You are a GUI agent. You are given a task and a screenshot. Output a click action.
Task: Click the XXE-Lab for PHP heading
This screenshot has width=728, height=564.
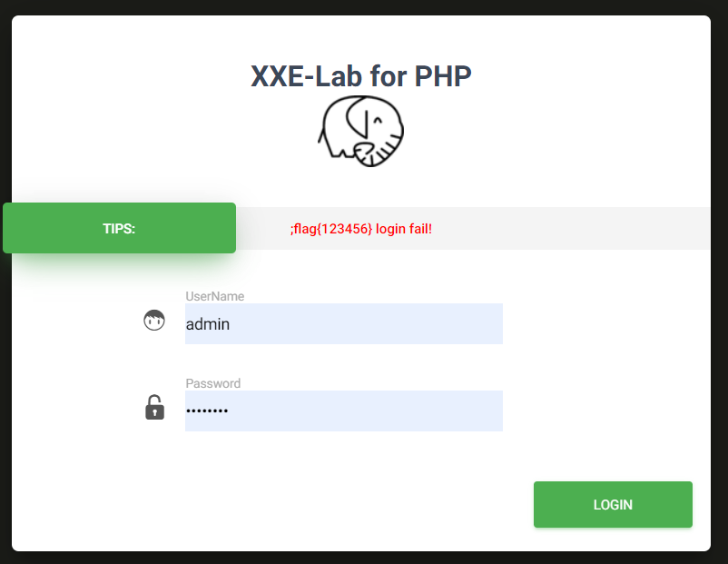click(x=361, y=77)
